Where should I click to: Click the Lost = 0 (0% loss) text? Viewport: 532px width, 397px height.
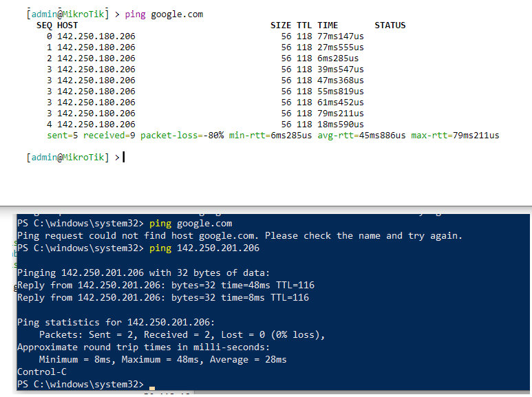(x=275, y=334)
